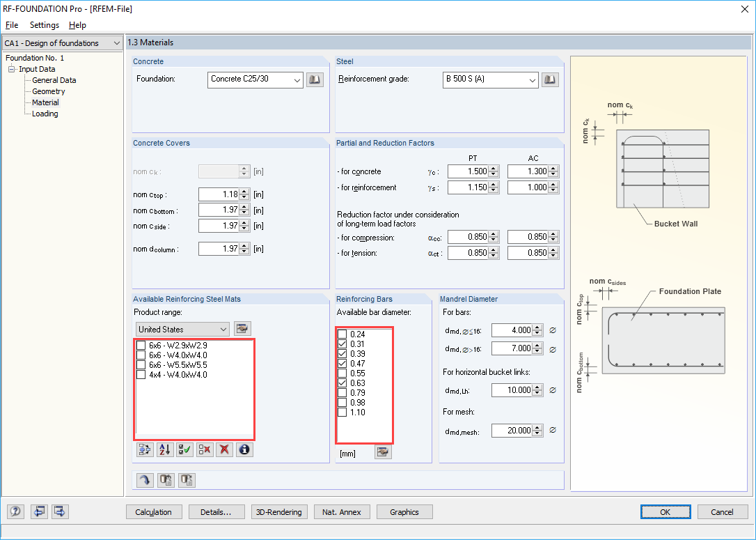The width and height of the screenshot is (756, 540).
Task: Open the Settings menu
Action: (x=44, y=25)
